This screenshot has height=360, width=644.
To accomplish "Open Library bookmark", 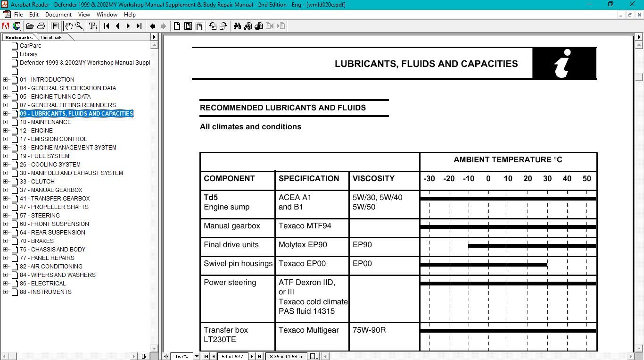I will (x=28, y=54).
